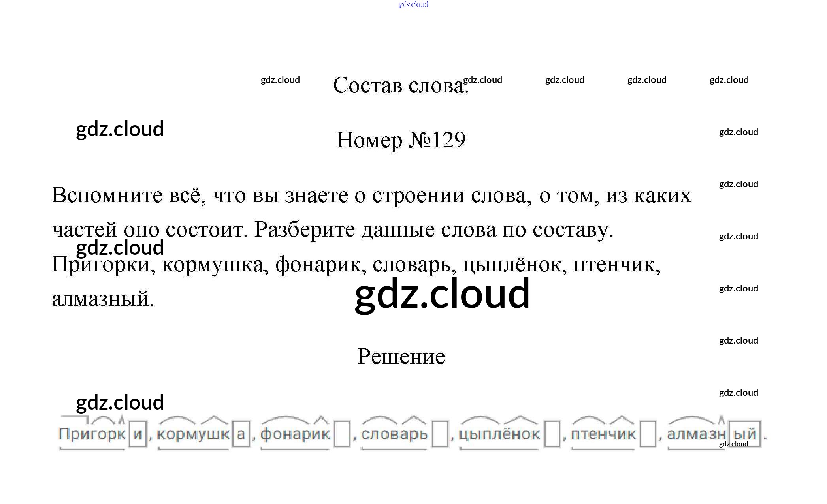Click the parsed word 'цыплёнок' in the solution

(x=499, y=434)
